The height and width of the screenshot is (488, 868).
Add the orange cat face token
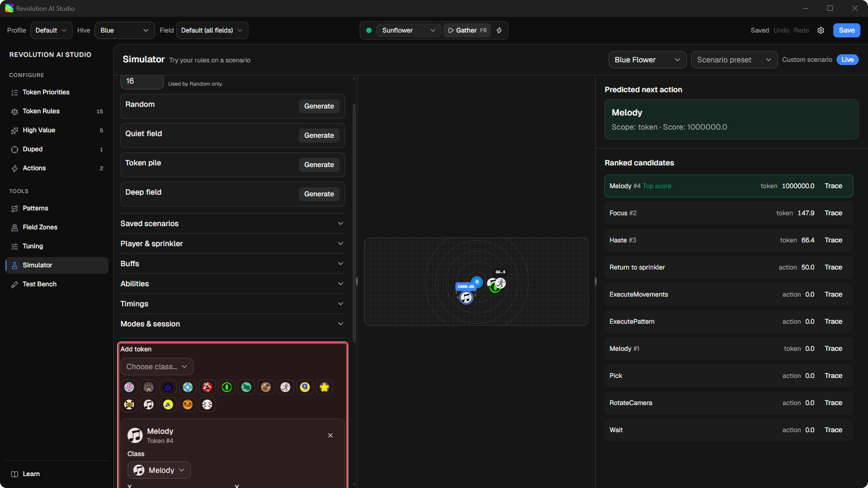click(x=188, y=404)
